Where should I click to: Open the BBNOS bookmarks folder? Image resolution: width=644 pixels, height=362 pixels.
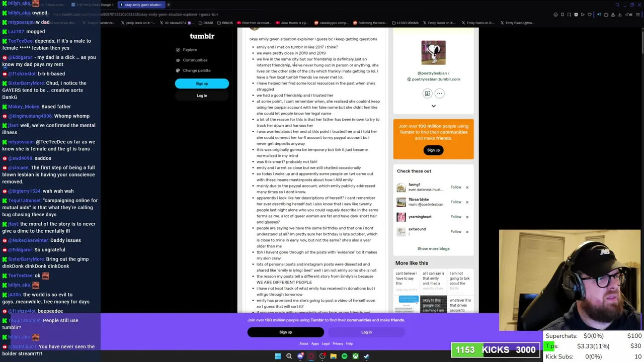(225, 23)
